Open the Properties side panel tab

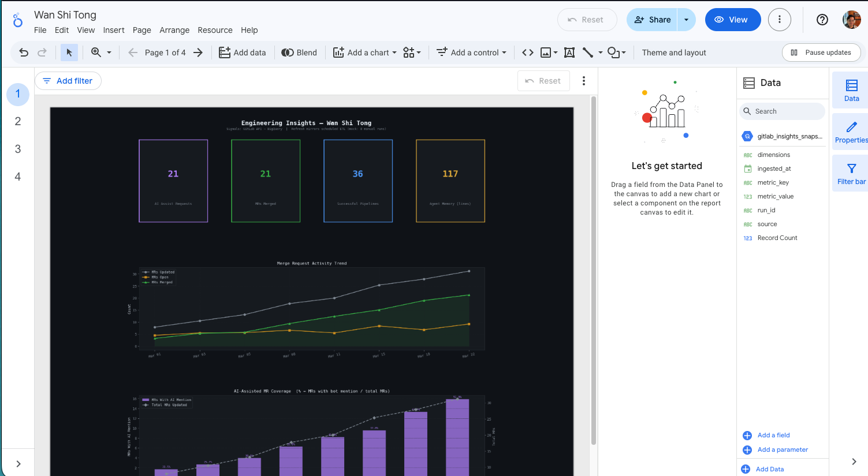pos(851,132)
